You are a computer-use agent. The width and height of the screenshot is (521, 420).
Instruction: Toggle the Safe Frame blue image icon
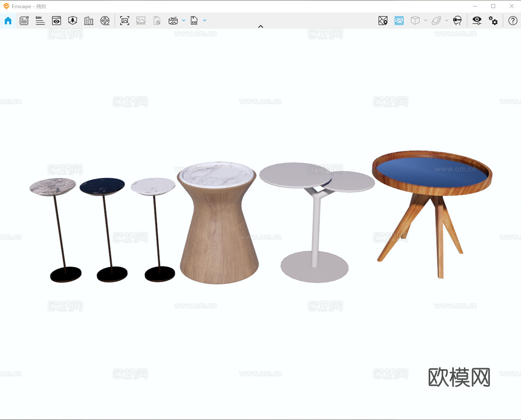tap(399, 21)
